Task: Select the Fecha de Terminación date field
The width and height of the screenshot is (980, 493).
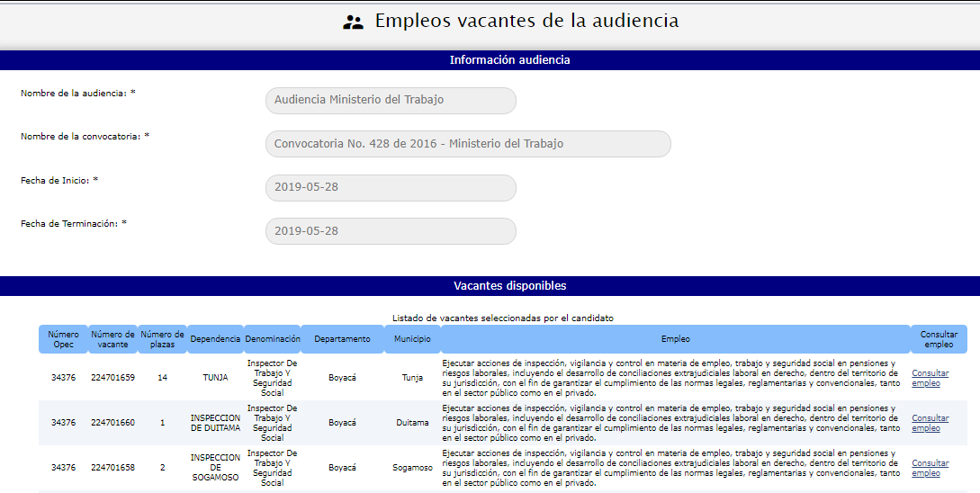Action: tap(391, 231)
